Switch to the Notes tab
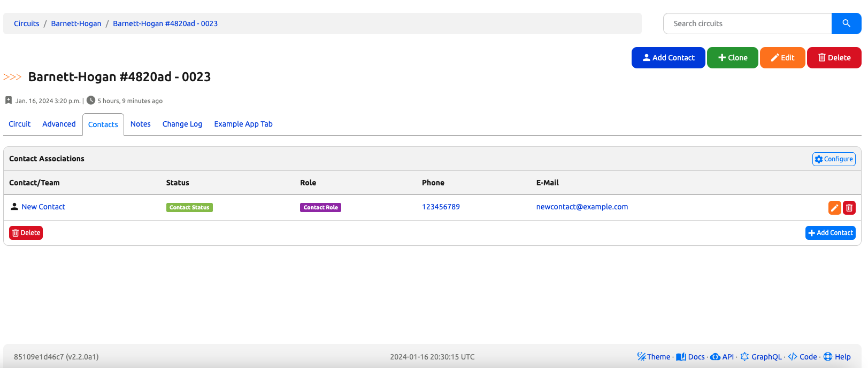Screen dimensions: 868x368 click(x=141, y=124)
